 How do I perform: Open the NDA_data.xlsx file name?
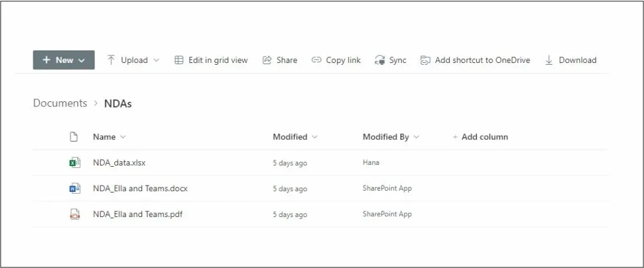pos(119,162)
